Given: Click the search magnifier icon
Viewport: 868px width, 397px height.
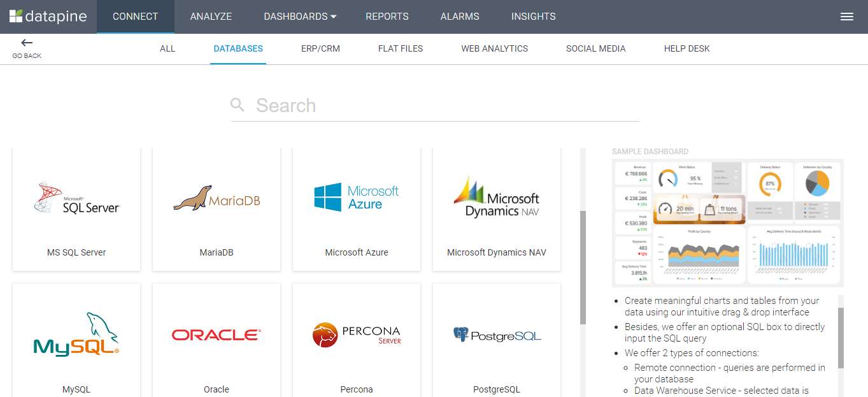Looking at the screenshot, I should (238, 105).
